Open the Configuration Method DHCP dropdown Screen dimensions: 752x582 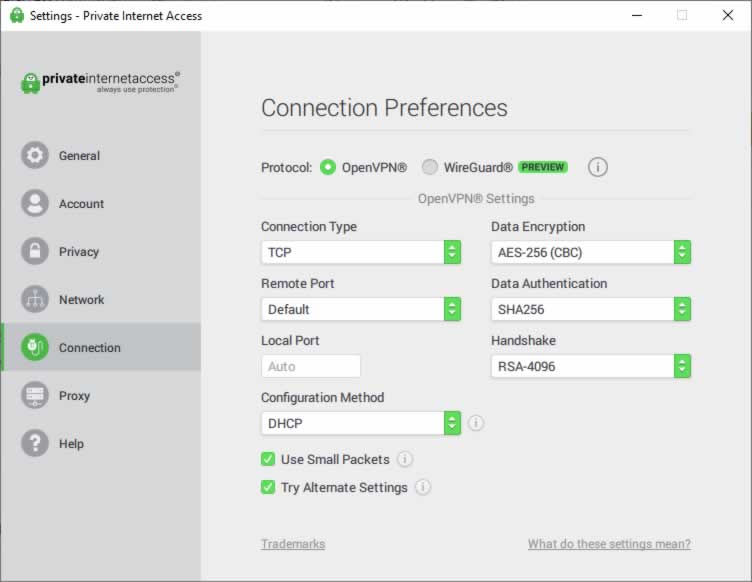coord(361,423)
